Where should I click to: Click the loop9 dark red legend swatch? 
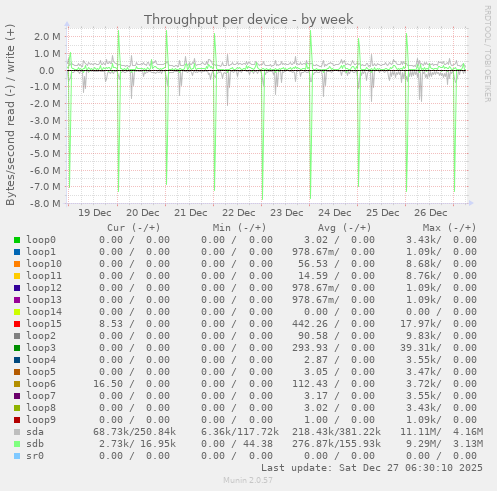17,420
